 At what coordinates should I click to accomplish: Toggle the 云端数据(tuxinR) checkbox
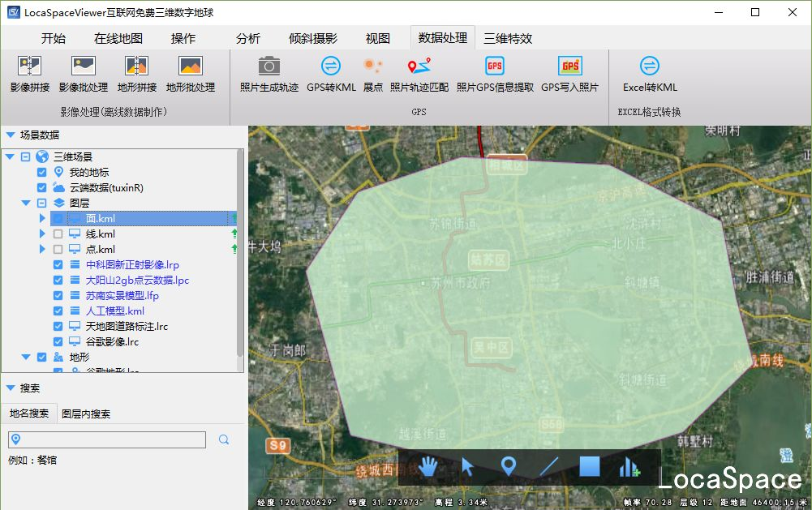42,187
